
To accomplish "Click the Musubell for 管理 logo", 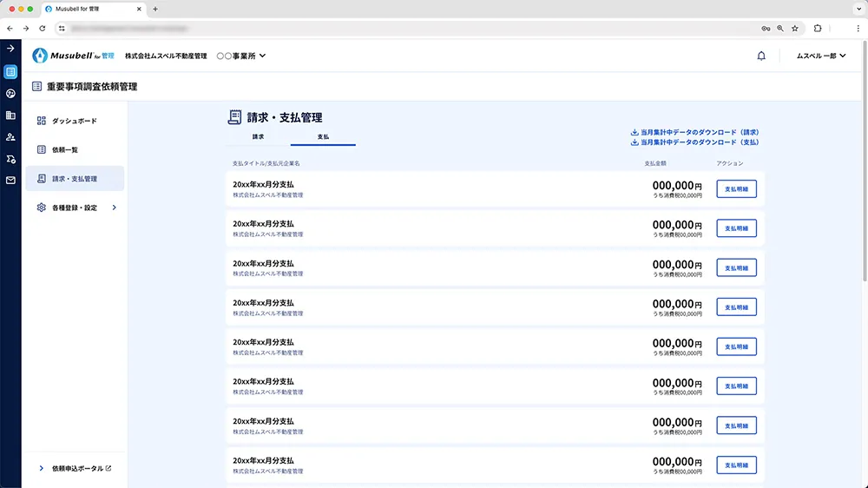I will [x=73, y=56].
